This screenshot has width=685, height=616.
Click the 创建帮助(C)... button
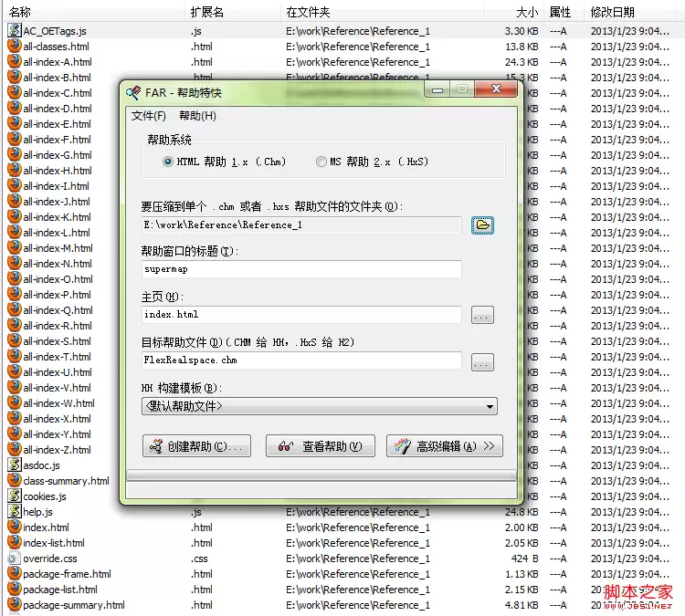coord(196,446)
